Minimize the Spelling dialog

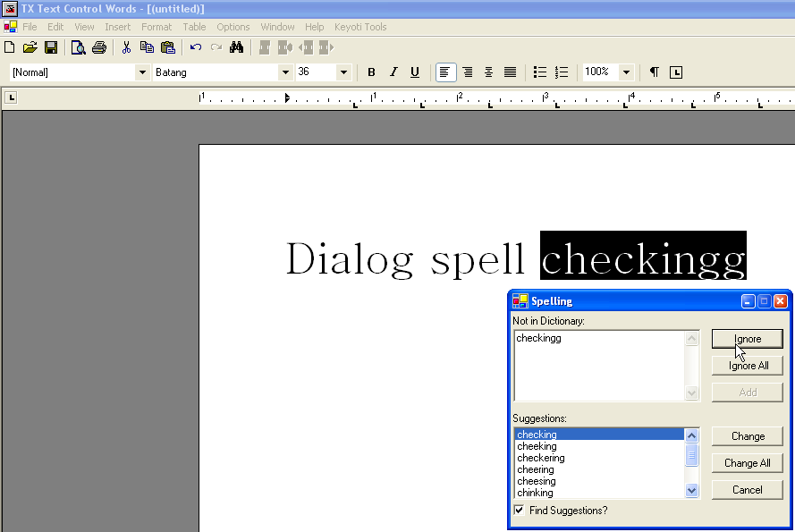tap(748, 301)
